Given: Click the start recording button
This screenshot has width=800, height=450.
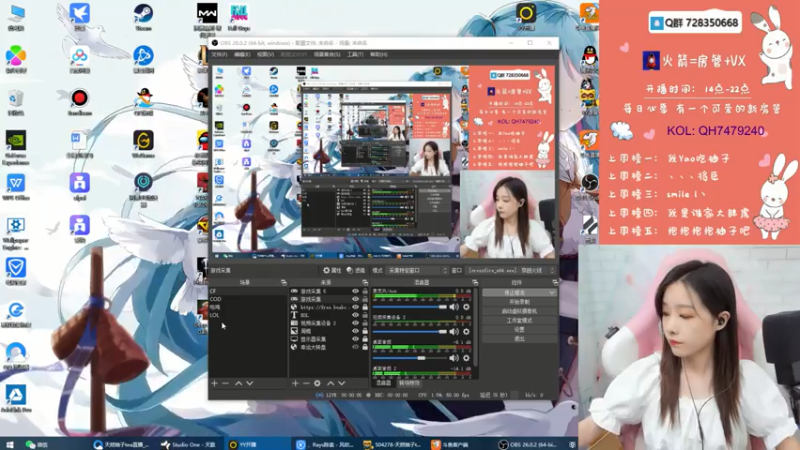Looking at the screenshot, I should point(519,302).
